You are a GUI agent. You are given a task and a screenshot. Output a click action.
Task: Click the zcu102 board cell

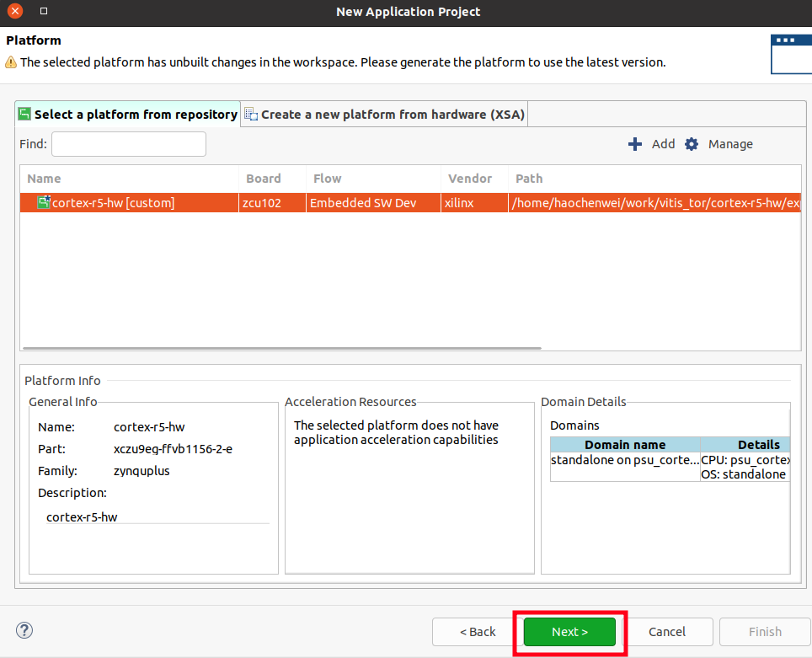(272, 202)
